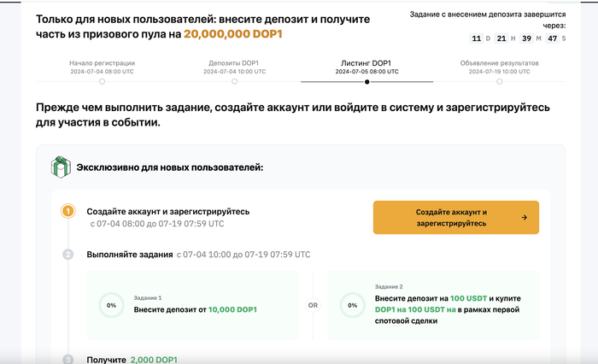Click the Задание 2 0% progress ring
The image size is (598, 364).
[352, 305]
